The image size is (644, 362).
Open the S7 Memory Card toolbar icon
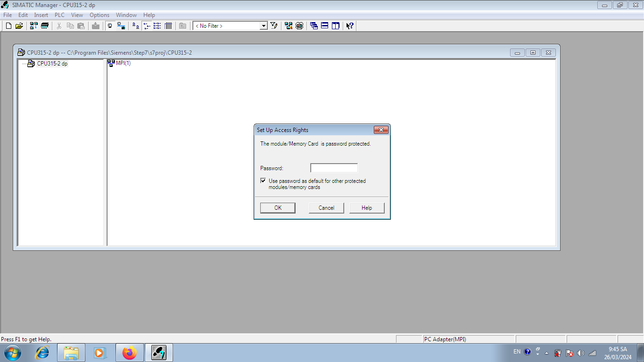tap(45, 26)
